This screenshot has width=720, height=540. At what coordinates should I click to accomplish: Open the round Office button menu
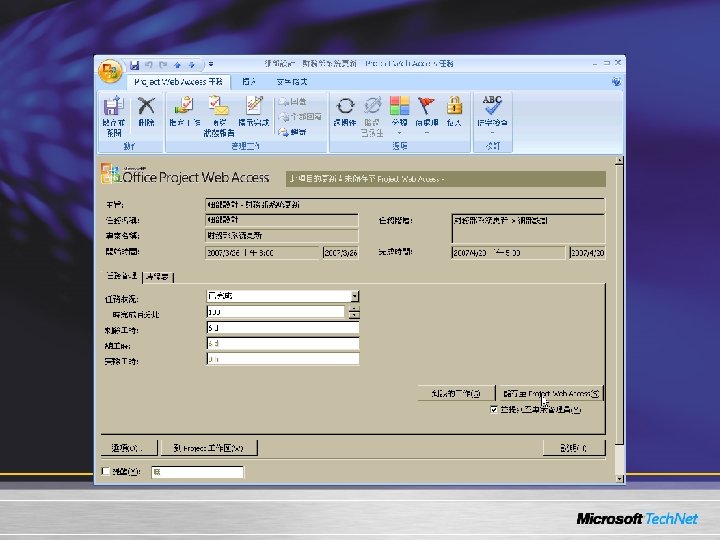110,71
